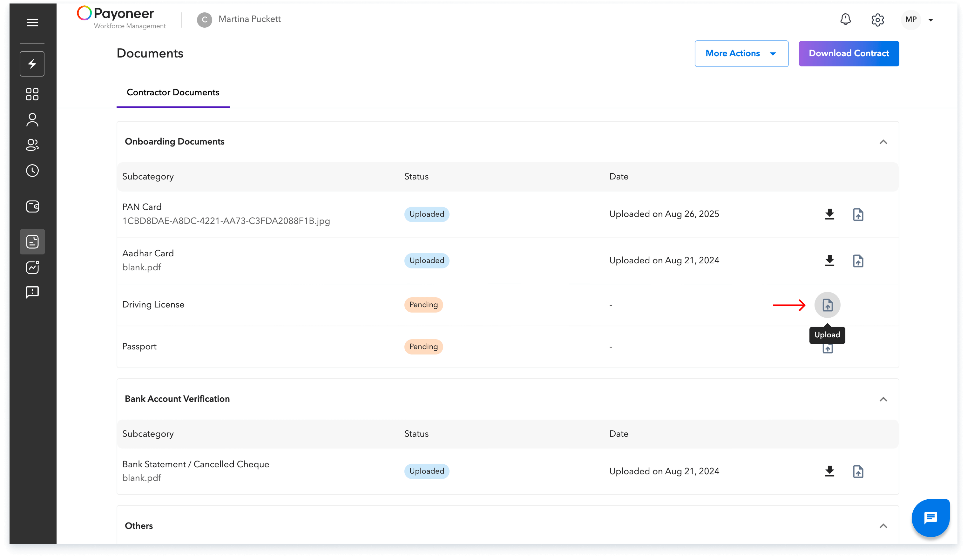Viewport: 967px width, 560px height.
Task: Open the live chat bubble
Action: click(930, 518)
